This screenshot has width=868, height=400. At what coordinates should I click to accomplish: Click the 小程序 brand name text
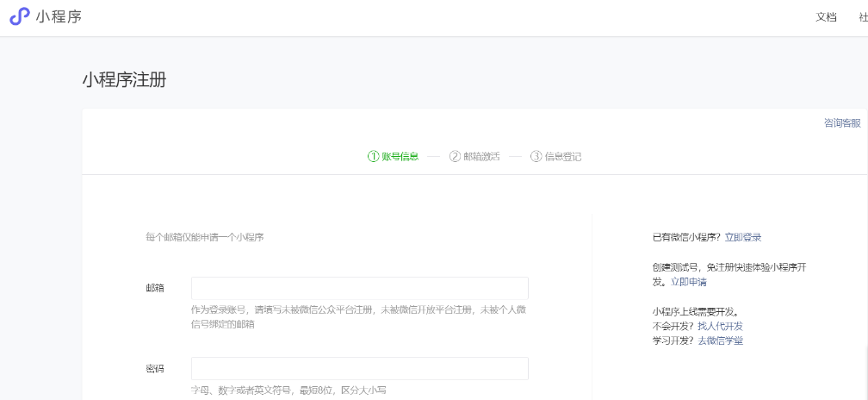59,16
